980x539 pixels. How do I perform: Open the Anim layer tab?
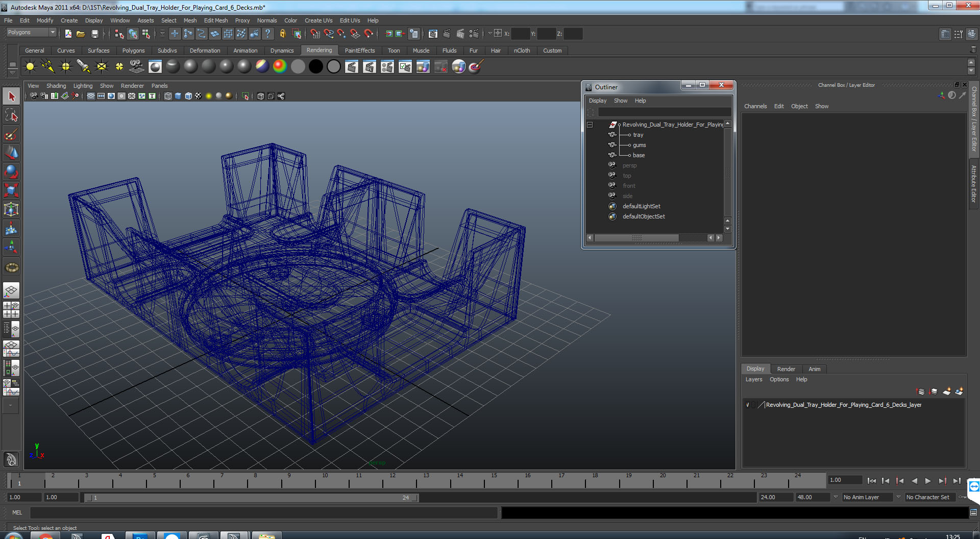[x=815, y=369]
